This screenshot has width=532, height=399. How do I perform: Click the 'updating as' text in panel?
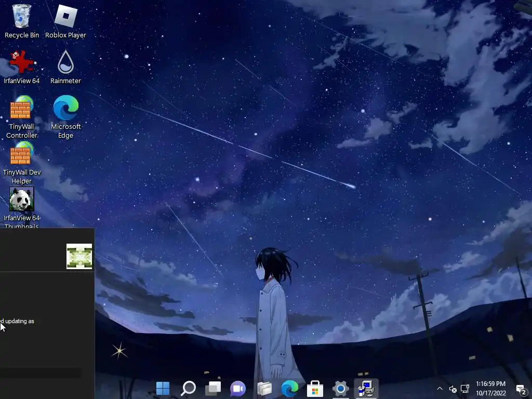(x=20, y=321)
